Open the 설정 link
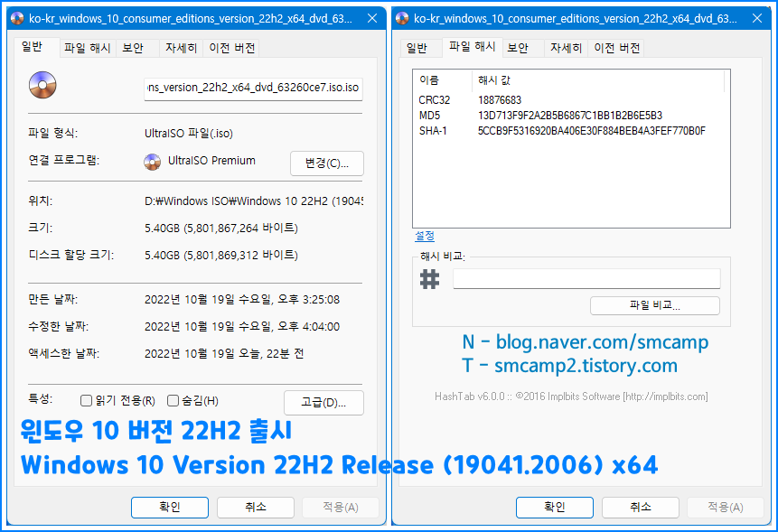 pos(425,236)
